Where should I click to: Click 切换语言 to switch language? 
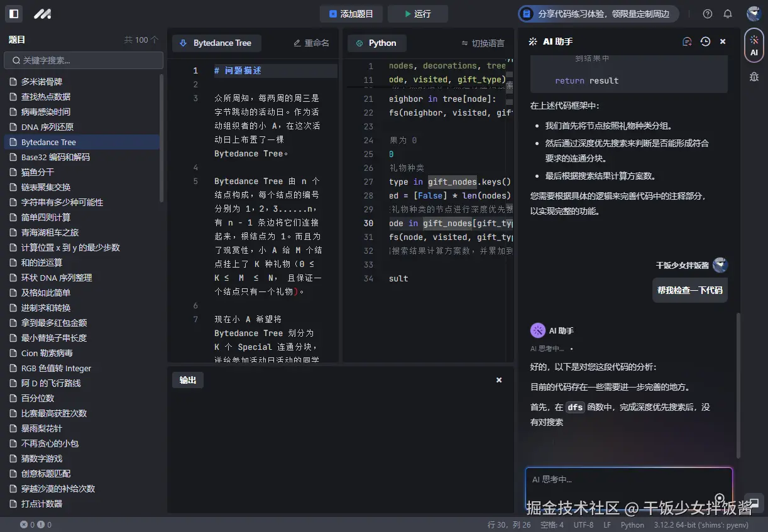pos(483,43)
